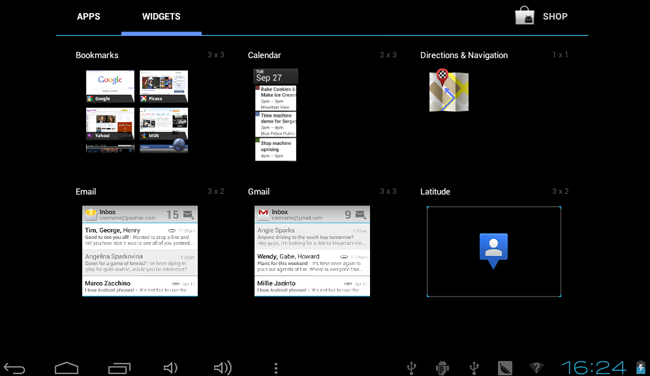The width and height of the screenshot is (650, 376).
Task: Choose the Gmail inbox widget preview
Action: click(x=312, y=251)
